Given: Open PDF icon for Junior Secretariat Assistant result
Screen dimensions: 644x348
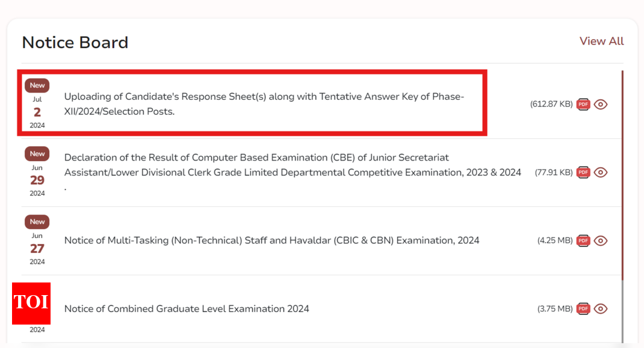Looking at the screenshot, I should [x=583, y=172].
